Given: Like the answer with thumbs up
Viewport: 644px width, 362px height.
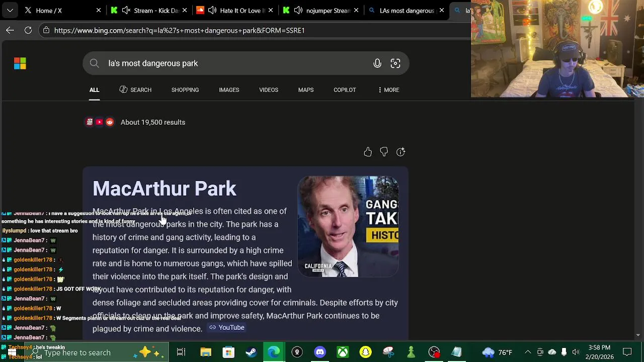Looking at the screenshot, I should 368,152.
